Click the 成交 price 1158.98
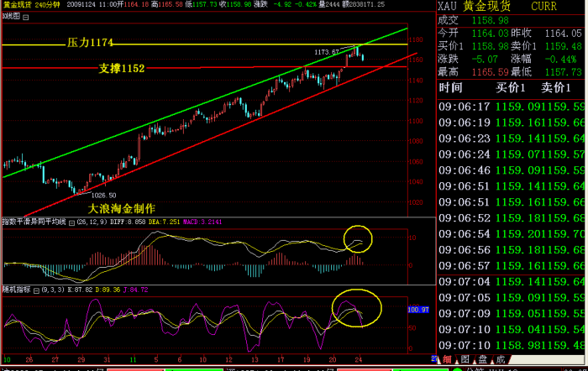 tap(490, 20)
